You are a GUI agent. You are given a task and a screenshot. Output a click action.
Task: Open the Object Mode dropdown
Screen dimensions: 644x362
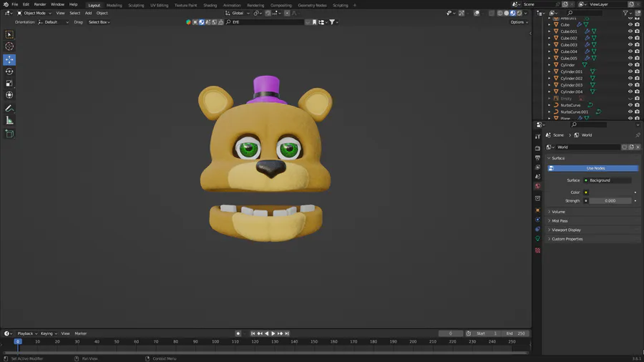tap(34, 13)
